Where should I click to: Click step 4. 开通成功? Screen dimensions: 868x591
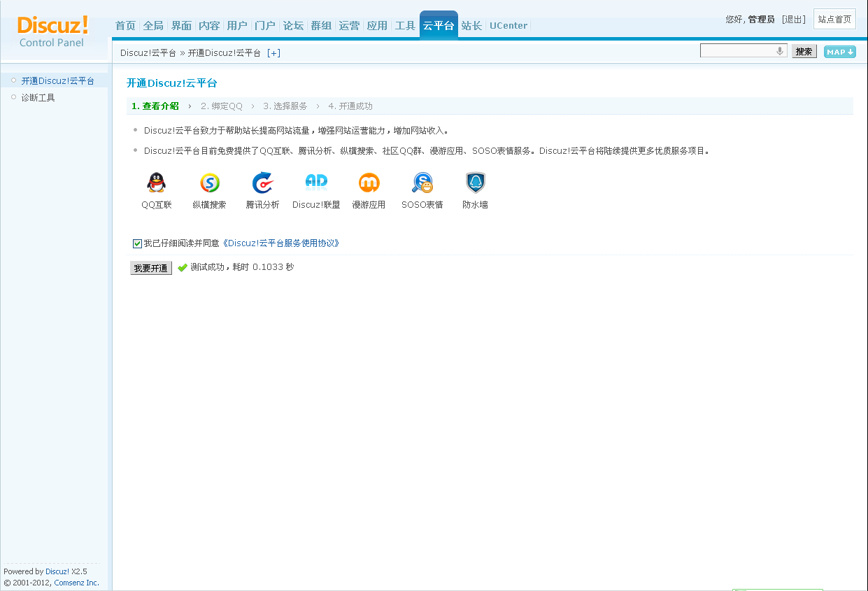(350, 106)
